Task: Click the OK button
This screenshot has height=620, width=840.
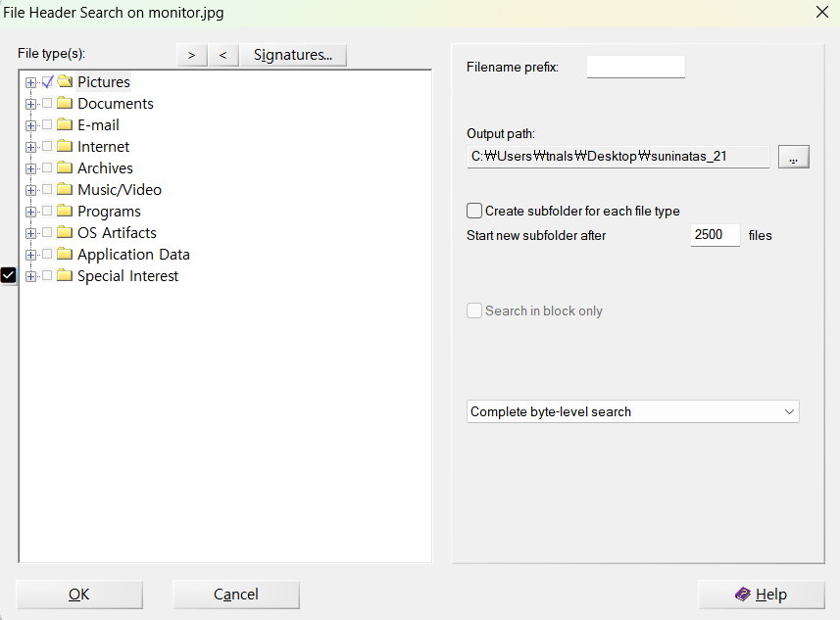Action: [x=79, y=595]
